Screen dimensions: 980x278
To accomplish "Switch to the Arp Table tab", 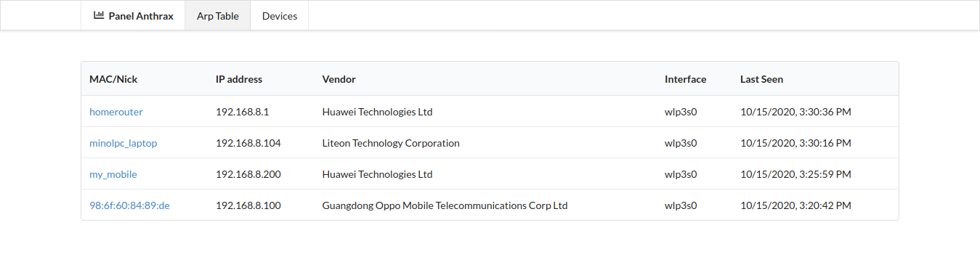I will pyautogui.click(x=218, y=15).
